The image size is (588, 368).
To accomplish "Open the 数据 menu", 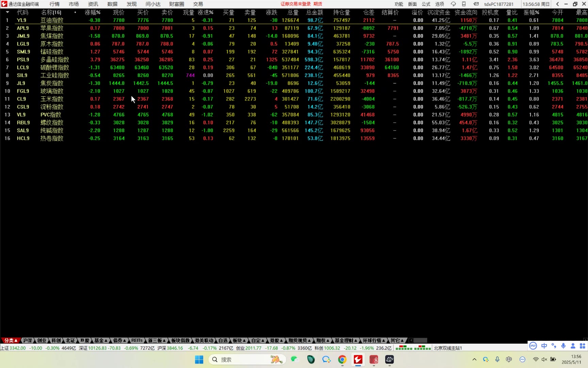I will (x=112, y=4).
